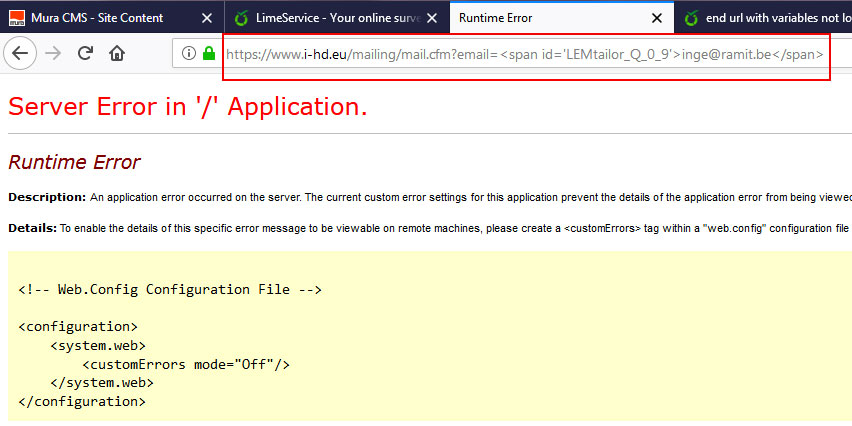This screenshot has width=852, height=426.
Task: Close the Mura CMS tab
Action: pyautogui.click(x=206, y=18)
